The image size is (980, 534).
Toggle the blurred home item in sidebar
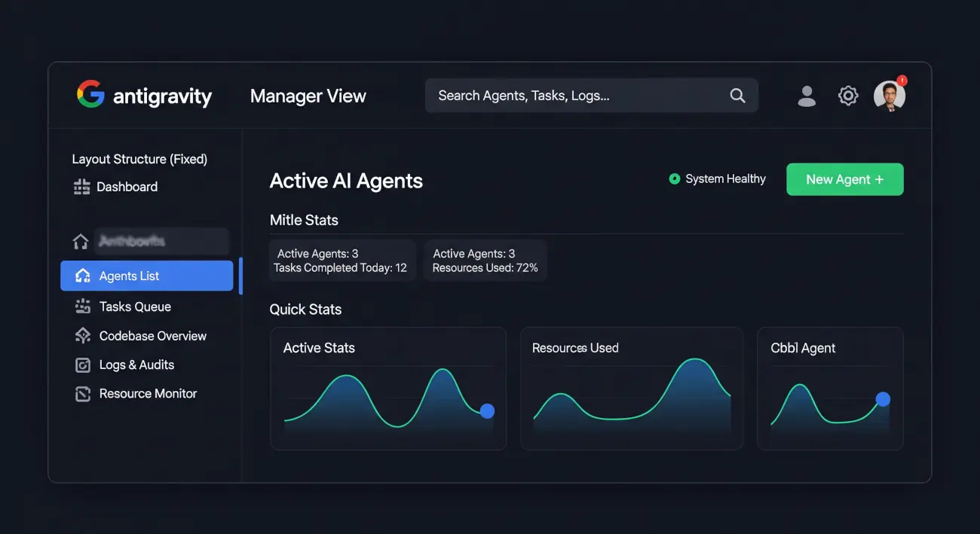[81, 241]
